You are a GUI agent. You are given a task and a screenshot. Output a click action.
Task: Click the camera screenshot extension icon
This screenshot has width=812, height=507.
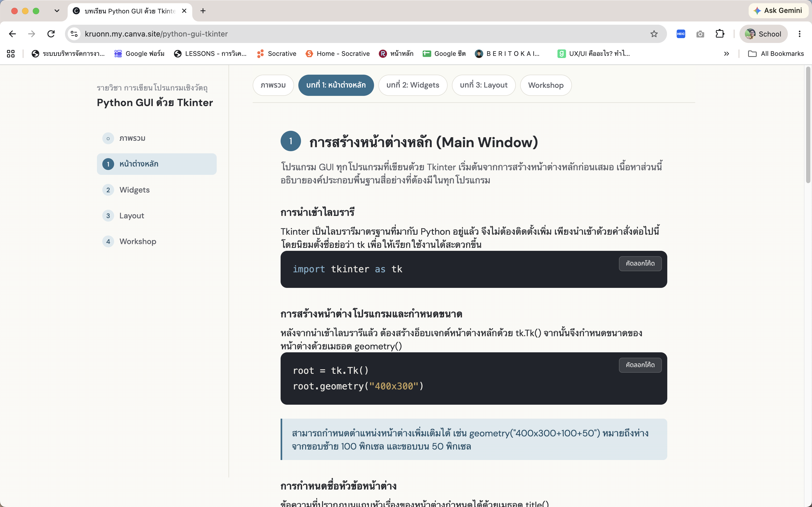pos(700,34)
